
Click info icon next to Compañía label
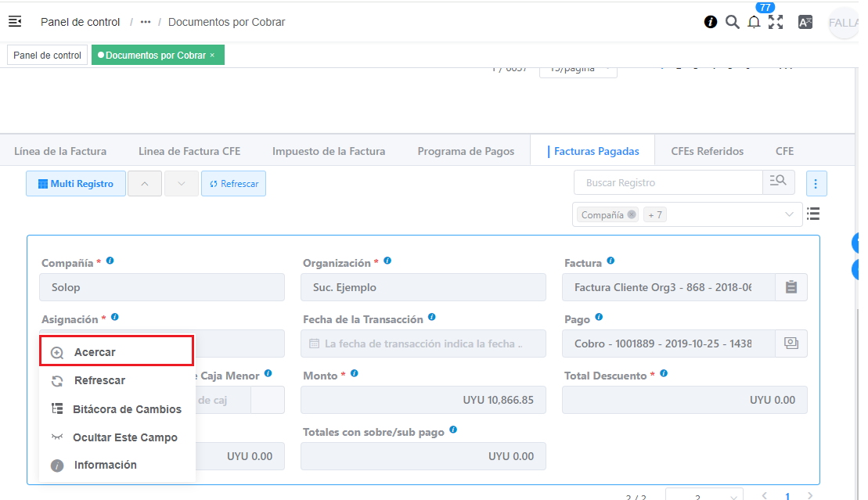(x=110, y=261)
